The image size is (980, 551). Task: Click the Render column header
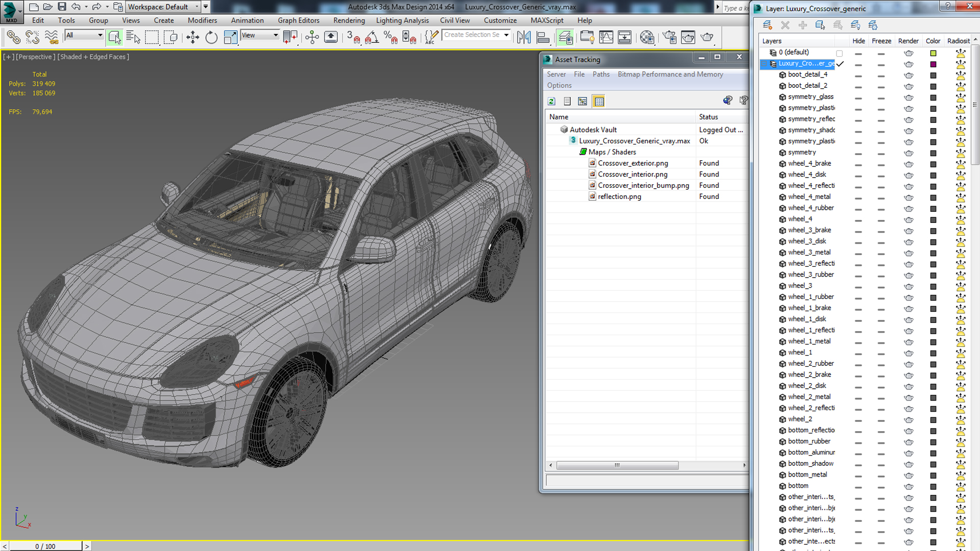click(x=908, y=41)
